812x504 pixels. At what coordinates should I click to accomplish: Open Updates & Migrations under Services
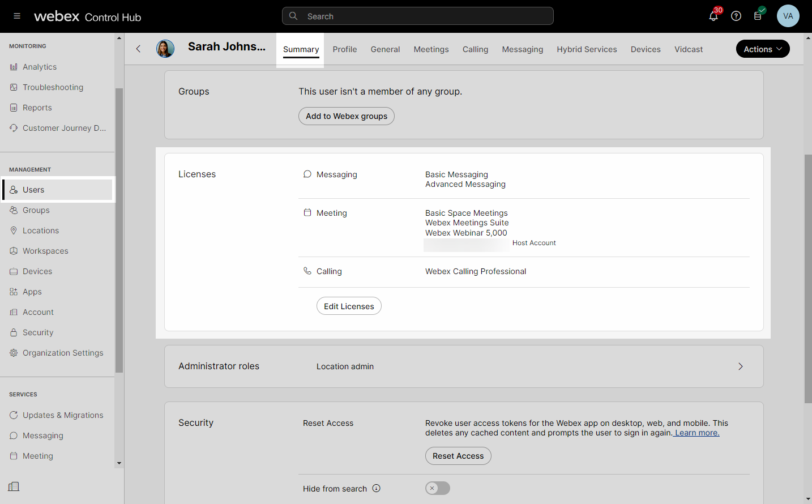(58, 415)
